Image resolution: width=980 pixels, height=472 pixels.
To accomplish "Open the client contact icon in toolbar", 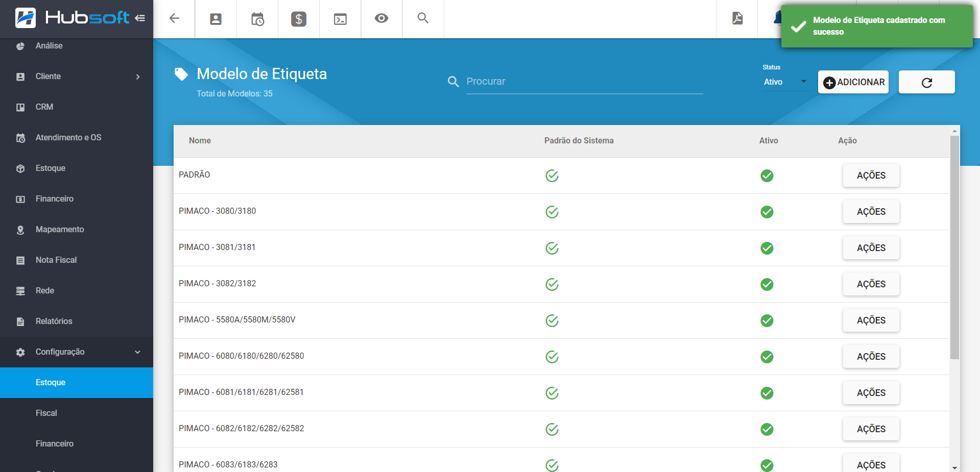I will pos(216,19).
